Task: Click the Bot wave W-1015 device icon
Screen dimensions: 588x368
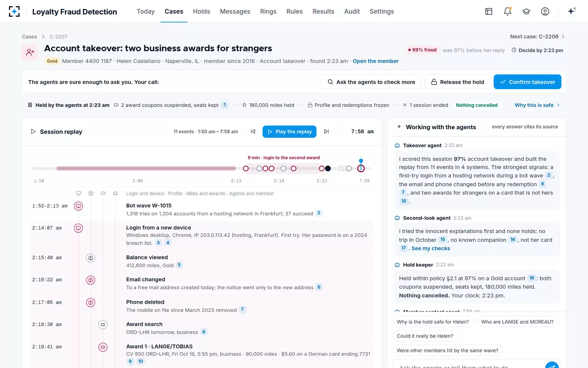Action: pos(78,206)
